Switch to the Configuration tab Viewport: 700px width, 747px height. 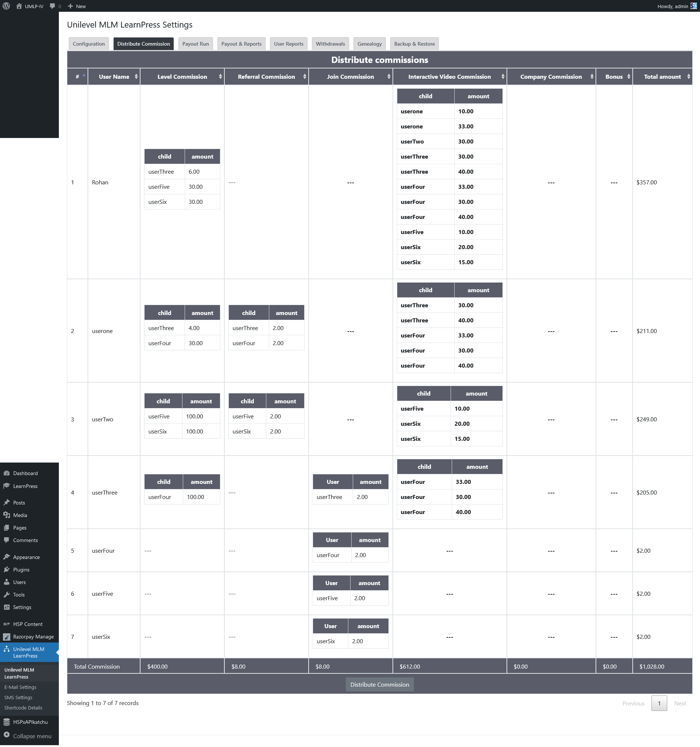tap(88, 43)
